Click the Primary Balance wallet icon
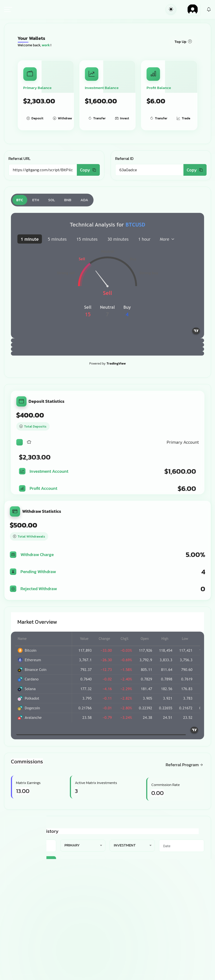Image resolution: width=215 pixels, height=980 pixels. tap(30, 74)
